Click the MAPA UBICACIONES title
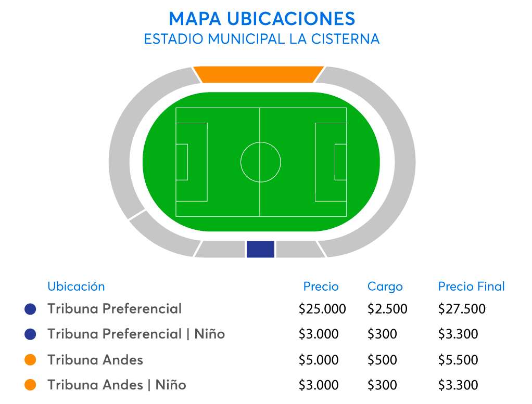532x404 pixels. point(262,19)
